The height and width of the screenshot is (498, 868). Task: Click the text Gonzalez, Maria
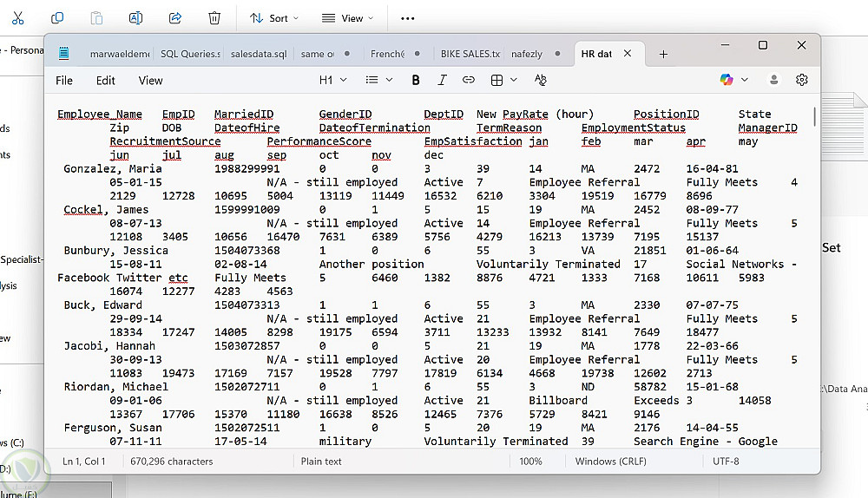(x=113, y=169)
